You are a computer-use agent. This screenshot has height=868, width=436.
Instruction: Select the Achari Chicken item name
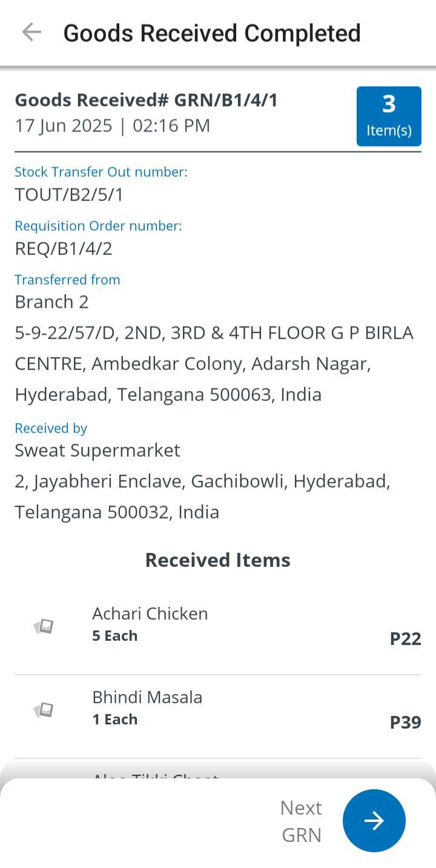[150, 613]
